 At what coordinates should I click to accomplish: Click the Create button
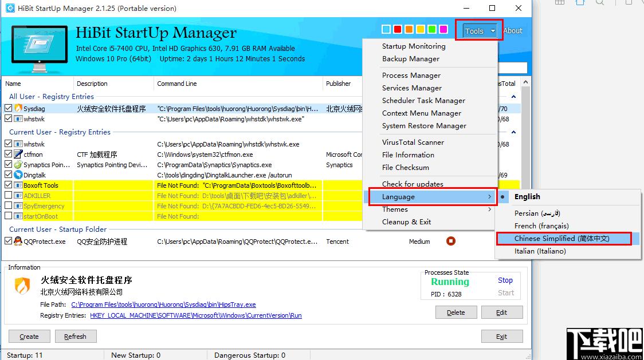[x=29, y=336]
